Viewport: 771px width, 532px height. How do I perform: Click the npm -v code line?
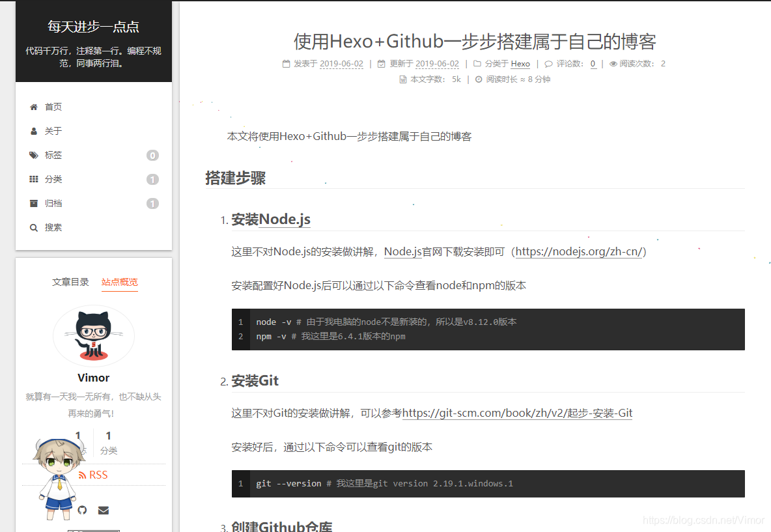click(x=331, y=336)
